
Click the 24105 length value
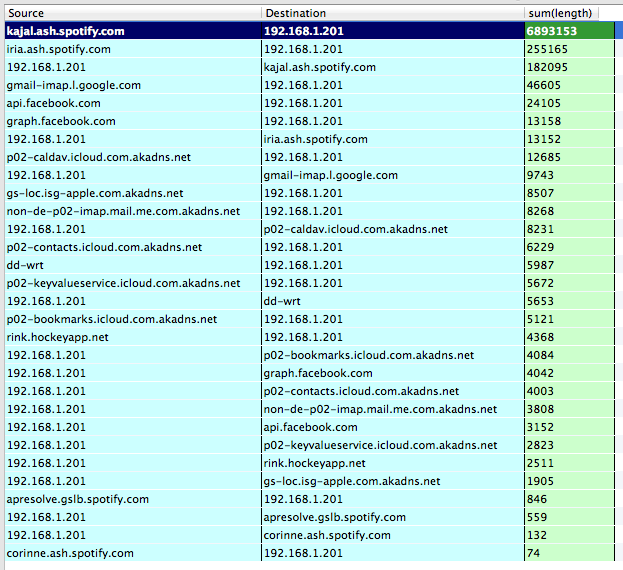tap(544, 103)
